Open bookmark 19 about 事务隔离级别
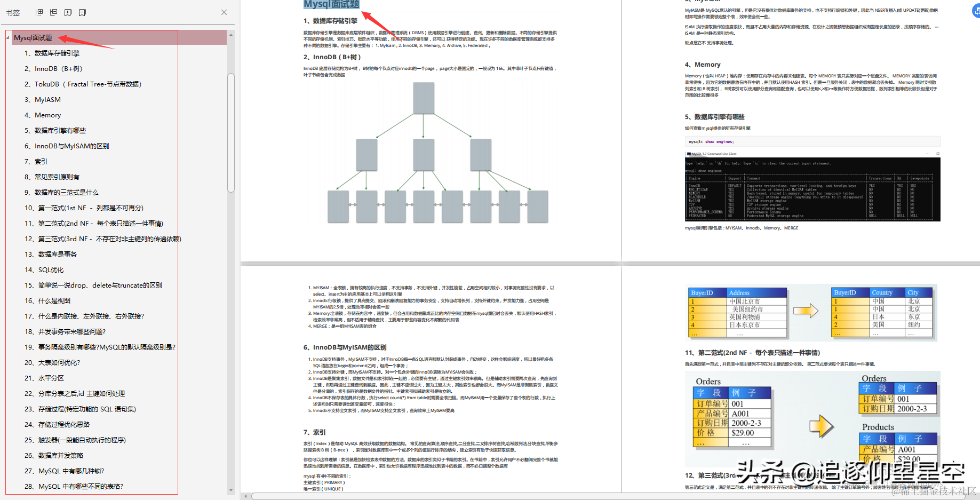 click(x=100, y=347)
